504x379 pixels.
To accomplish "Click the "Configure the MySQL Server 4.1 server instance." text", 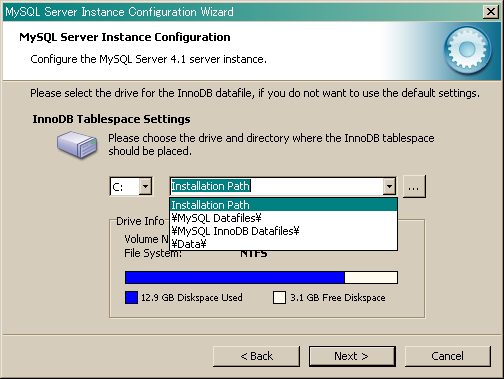I will (x=148, y=59).
